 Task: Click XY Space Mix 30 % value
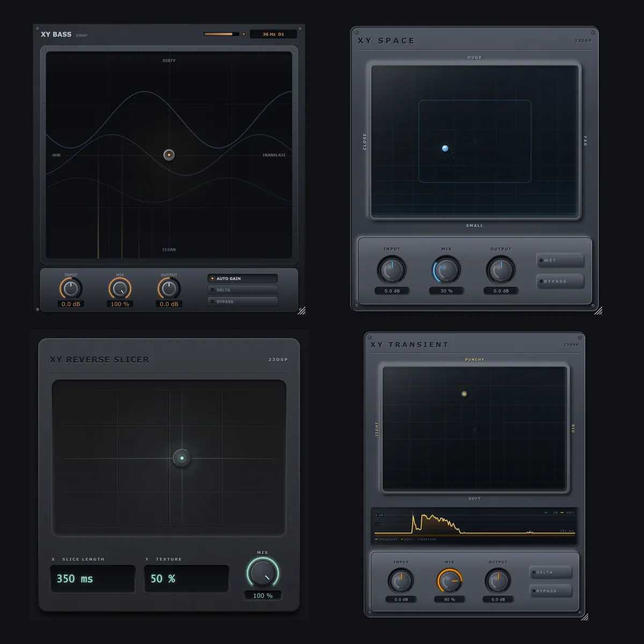pos(447,291)
